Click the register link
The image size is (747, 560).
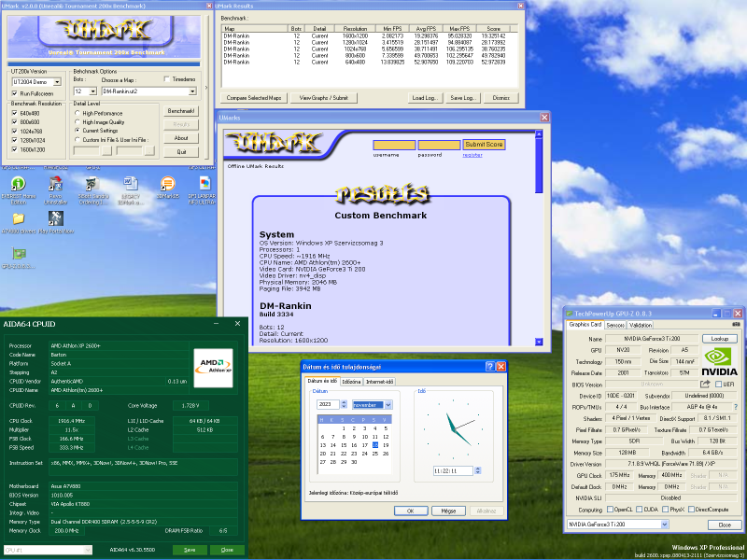pyautogui.click(x=472, y=155)
